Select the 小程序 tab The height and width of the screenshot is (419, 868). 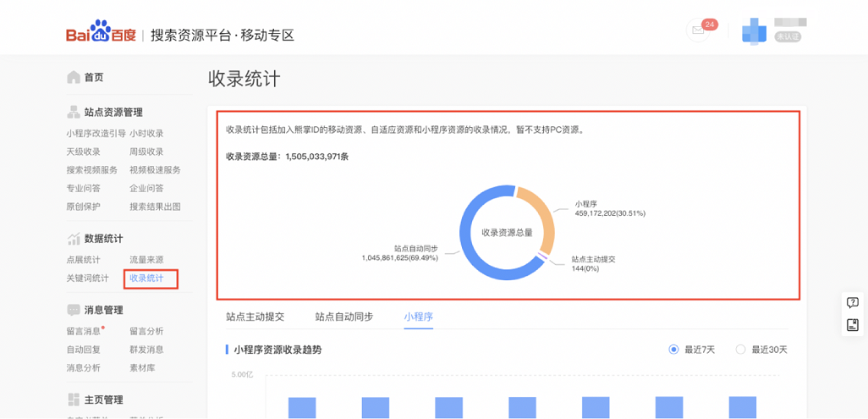(418, 317)
